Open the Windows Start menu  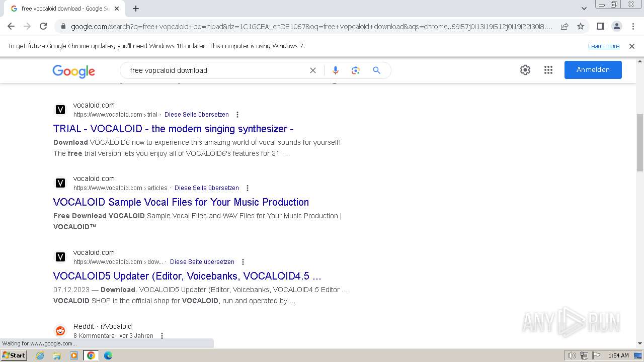(14, 355)
